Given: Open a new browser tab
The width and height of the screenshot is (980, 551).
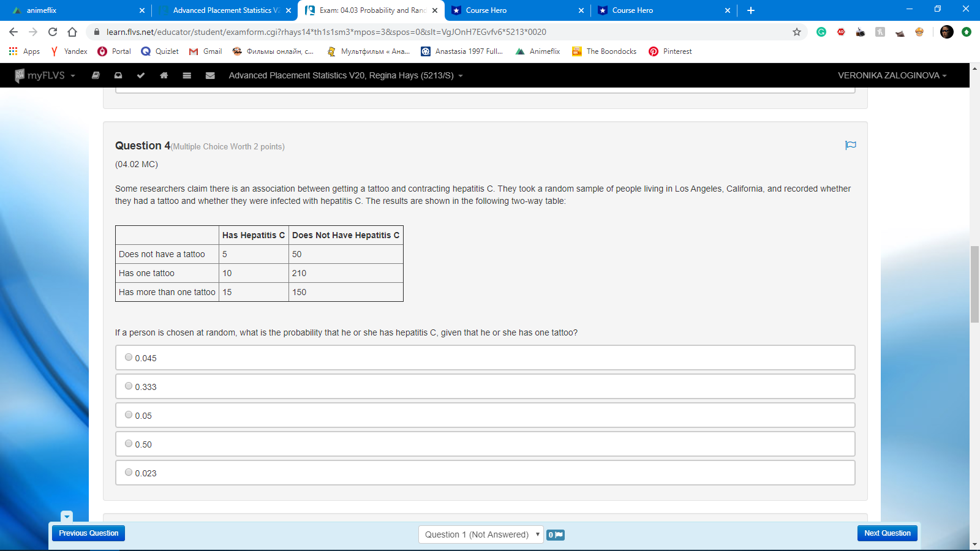Looking at the screenshot, I should coord(751,10).
